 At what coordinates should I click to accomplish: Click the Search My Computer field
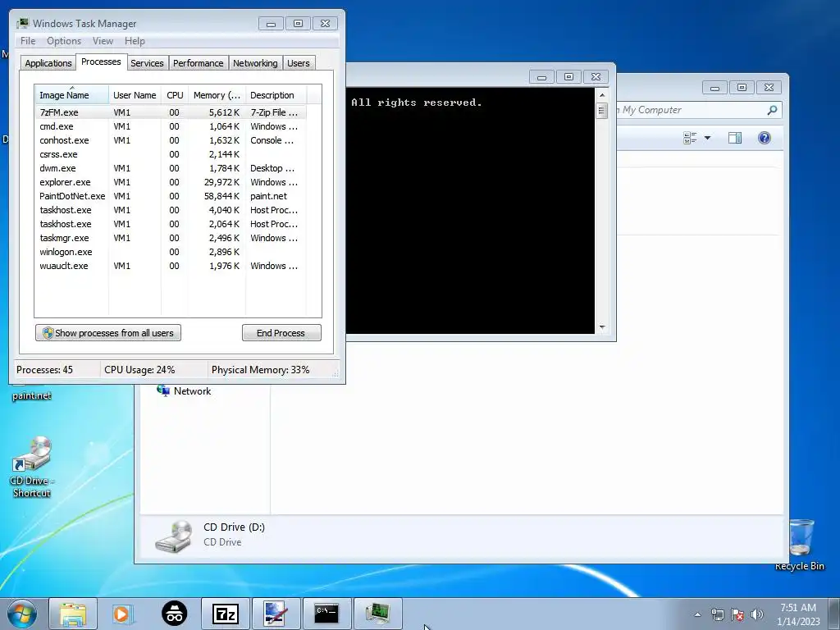pyautogui.click(x=691, y=110)
